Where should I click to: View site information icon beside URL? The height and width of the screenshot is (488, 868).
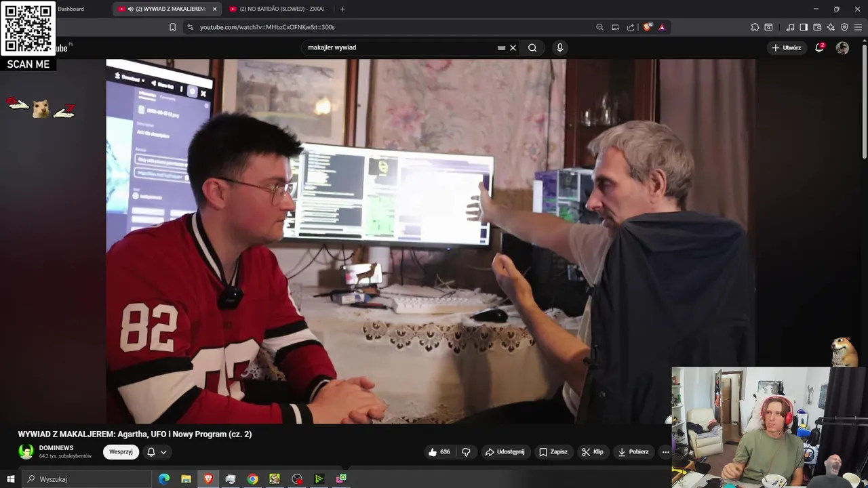[x=190, y=27]
